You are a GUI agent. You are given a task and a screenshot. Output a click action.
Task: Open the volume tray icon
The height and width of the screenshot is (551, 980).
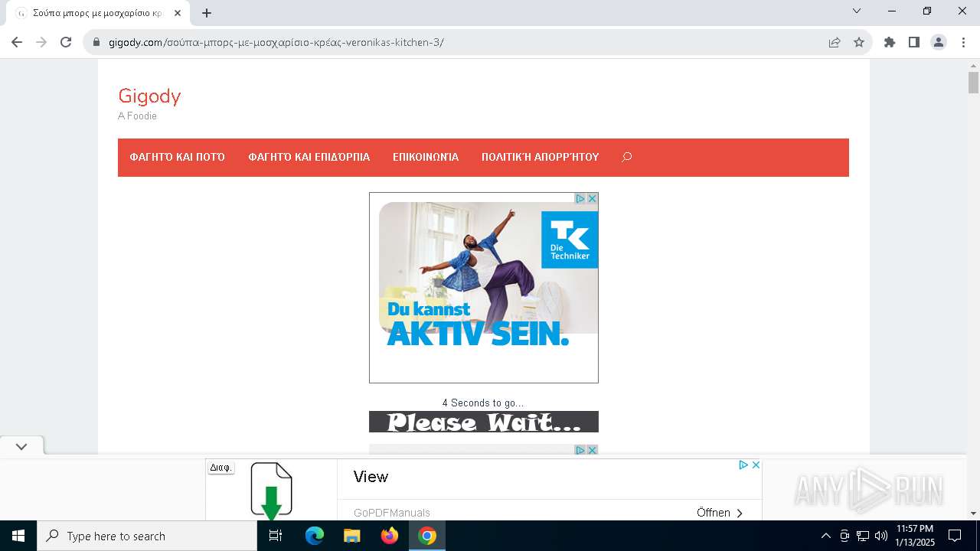click(881, 536)
